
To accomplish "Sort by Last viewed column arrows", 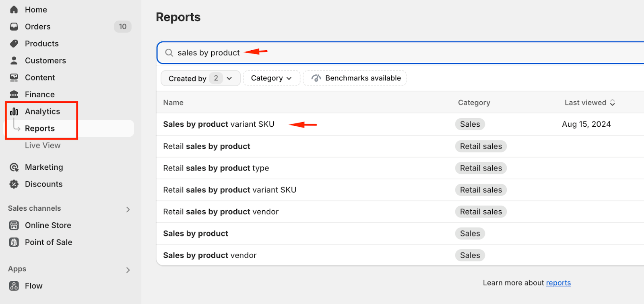I will pos(612,103).
